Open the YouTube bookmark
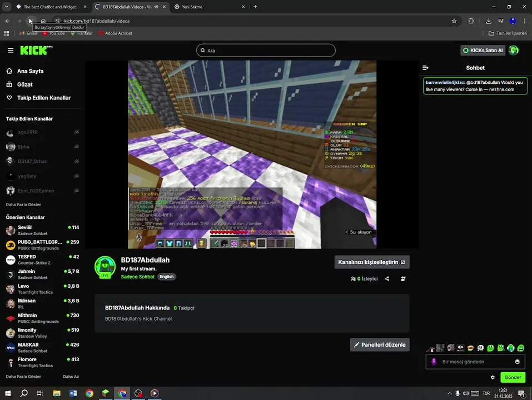 [53, 33]
